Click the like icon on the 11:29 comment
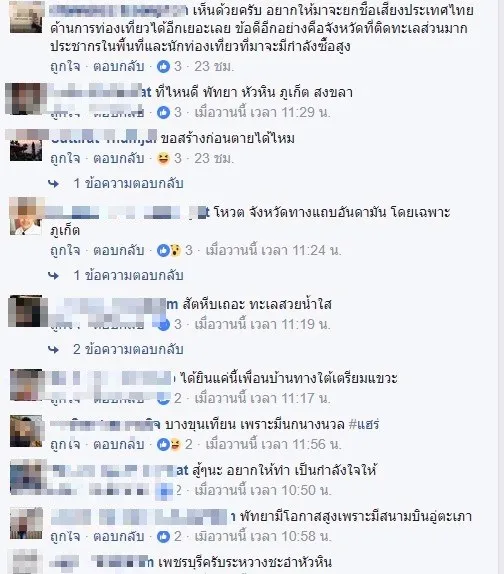Viewport: 504px width, 574px height. (x=163, y=112)
